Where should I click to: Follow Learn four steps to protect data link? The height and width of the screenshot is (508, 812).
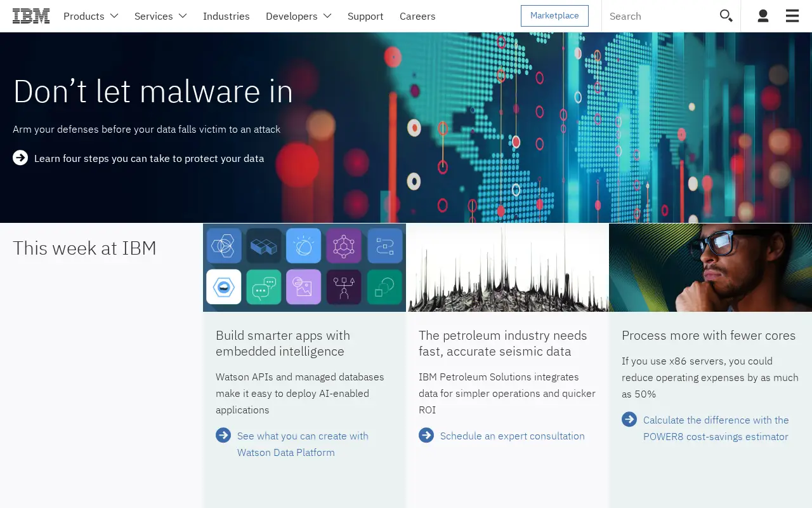click(x=149, y=158)
